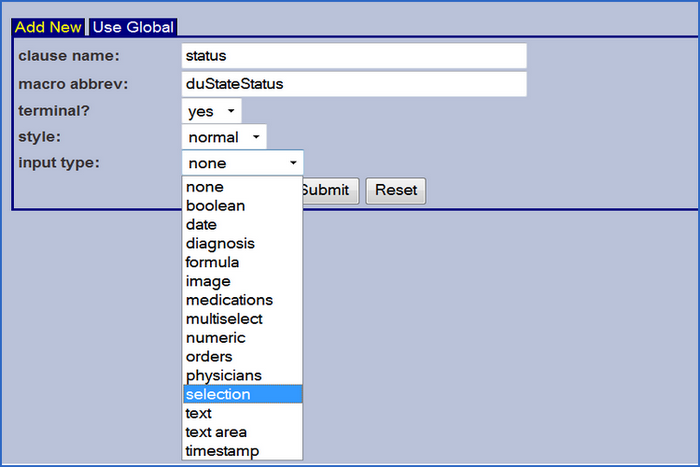The height and width of the screenshot is (467, 700).
Task: Open the style normal dropdown
Action: point(224,137)
